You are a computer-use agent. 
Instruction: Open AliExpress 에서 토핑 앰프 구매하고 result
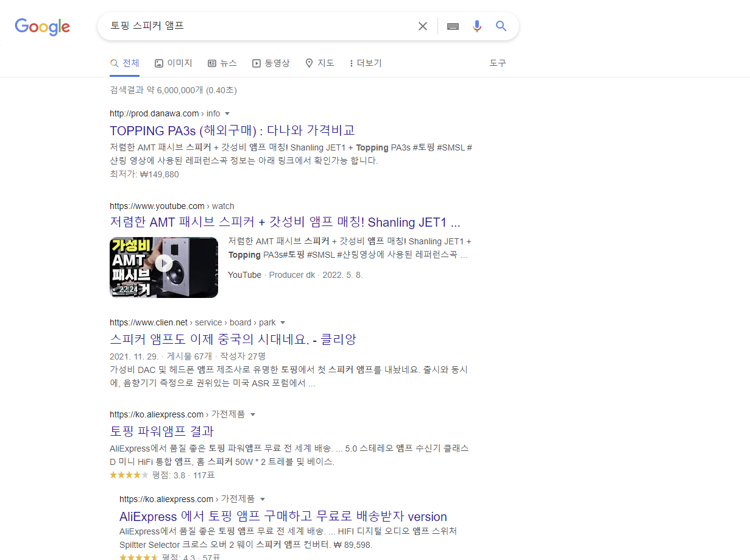tap(283, 516)
